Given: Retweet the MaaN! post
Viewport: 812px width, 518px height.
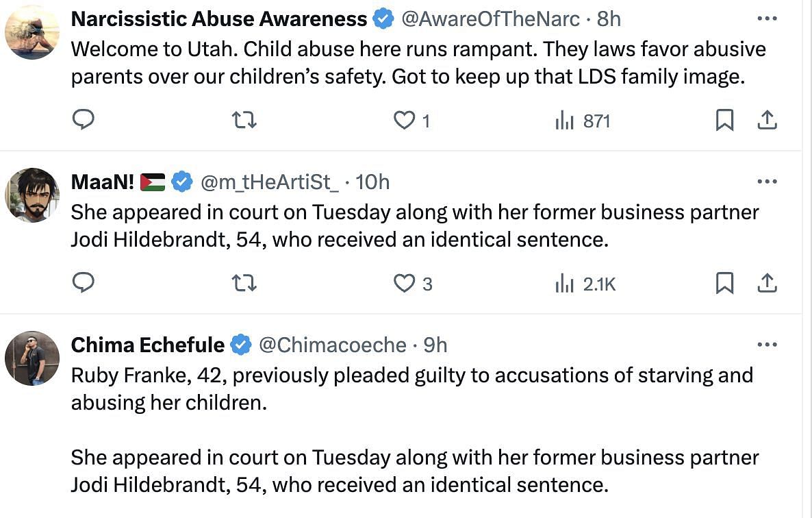Looking at the screenshot, I should pos(244,284).
